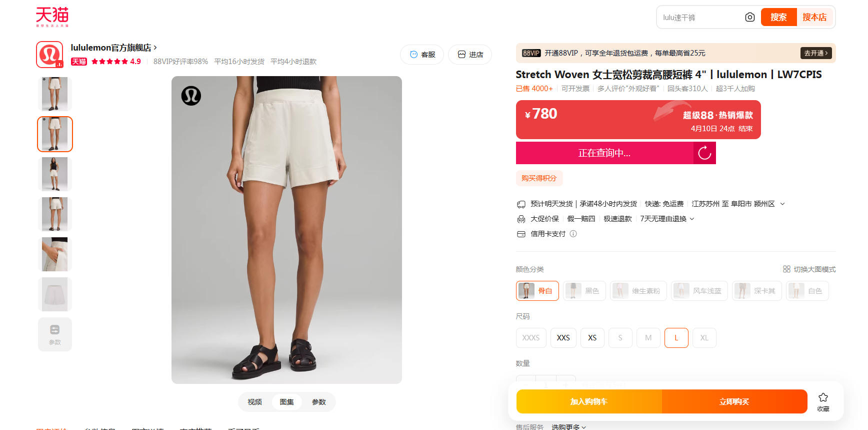Screen dimensions: 868x430
Task: Select size XS
Action: (592, 338)
